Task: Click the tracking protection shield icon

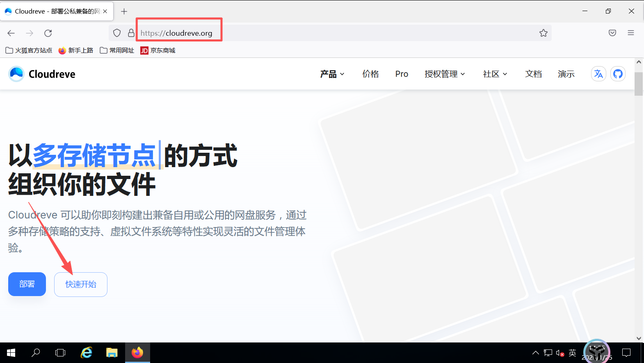Action: pos(117,33)
